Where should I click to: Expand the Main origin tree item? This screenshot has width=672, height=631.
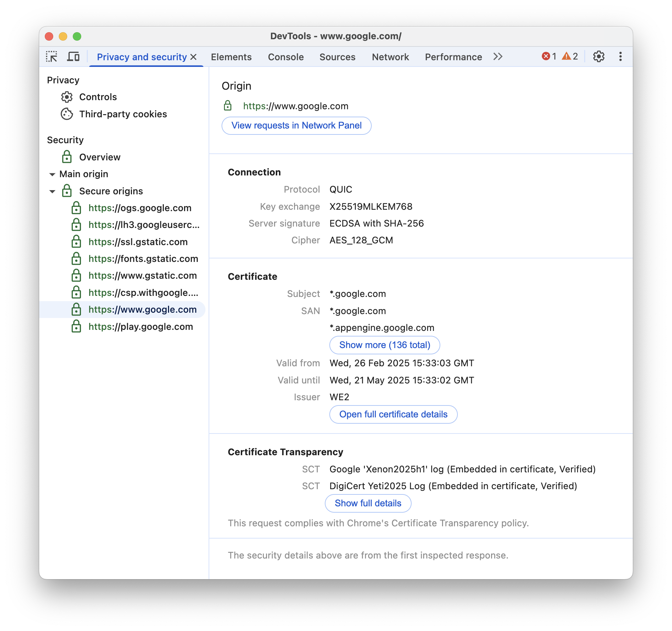(x=51, y=174)
